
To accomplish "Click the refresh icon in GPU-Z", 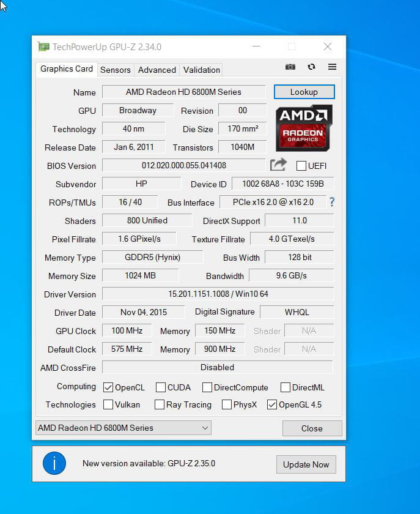I will (x=311, y=67).
